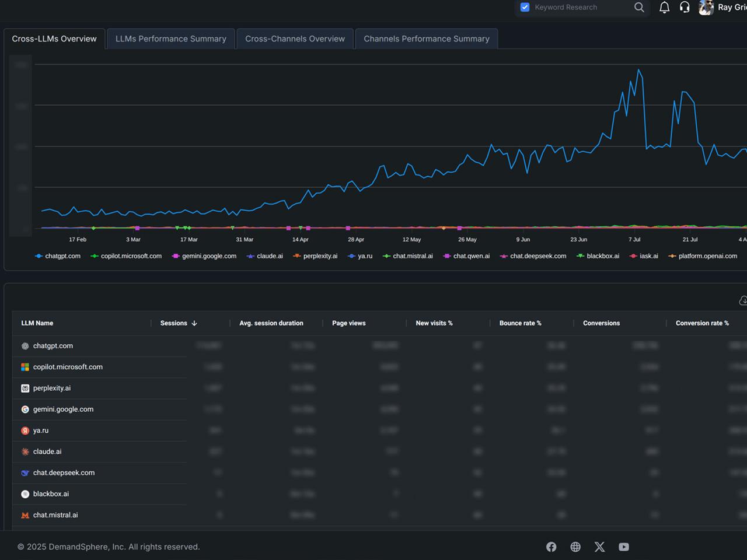The width and height of the screenshot is (747, 560).
Task: Open the notifications bell
Action: 664,8
